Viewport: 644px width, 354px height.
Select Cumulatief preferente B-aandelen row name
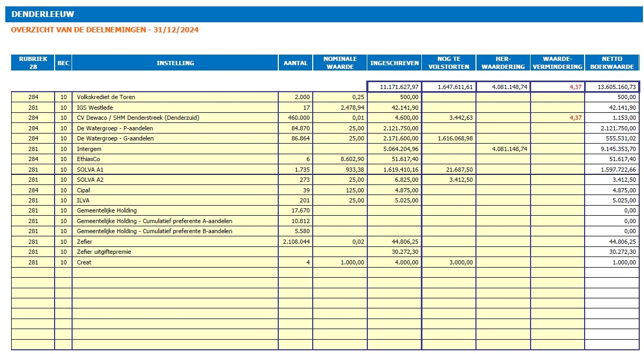click(x=175, y=232)
